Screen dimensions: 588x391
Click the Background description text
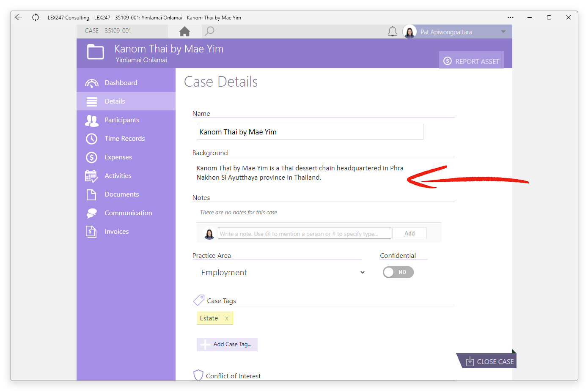[300, 172]
